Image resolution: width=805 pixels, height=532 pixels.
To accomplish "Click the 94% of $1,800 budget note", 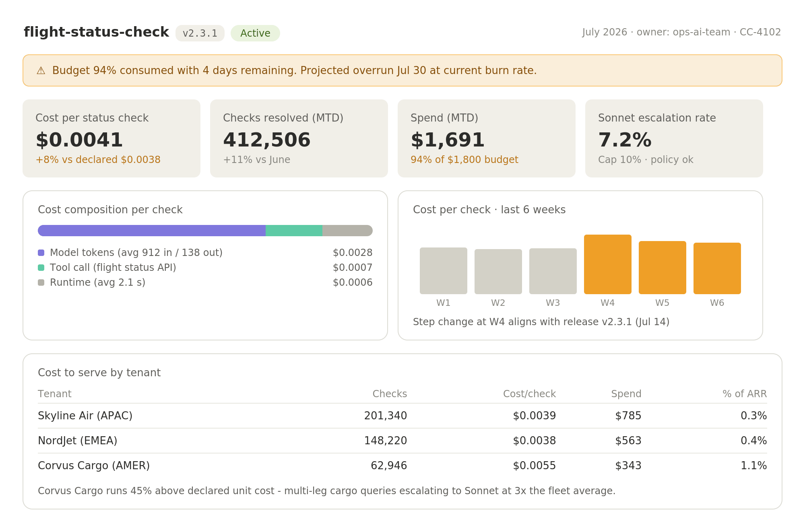I will 464,160.
